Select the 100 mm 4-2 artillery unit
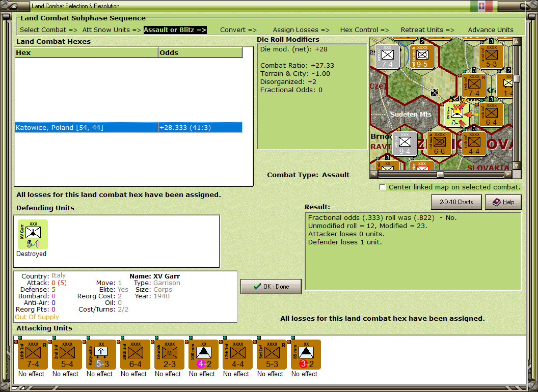Screen dimensions: 538x392 coord(203,355)
